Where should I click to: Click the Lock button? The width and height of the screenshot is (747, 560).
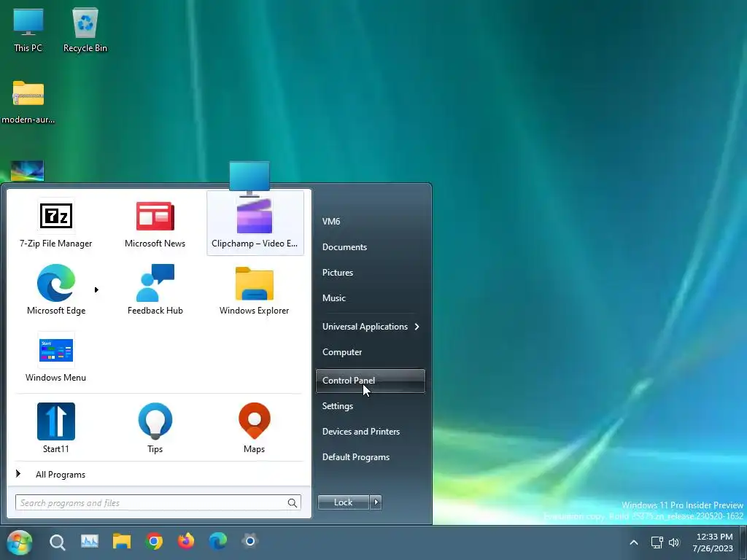click(343, 502)
